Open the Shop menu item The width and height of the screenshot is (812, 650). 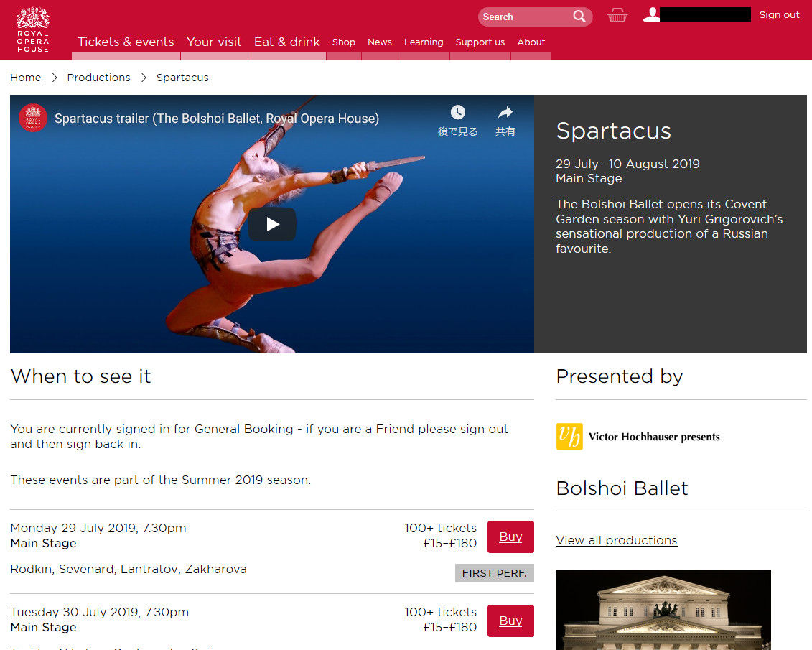pyautogui.click(x=344, y=42)
